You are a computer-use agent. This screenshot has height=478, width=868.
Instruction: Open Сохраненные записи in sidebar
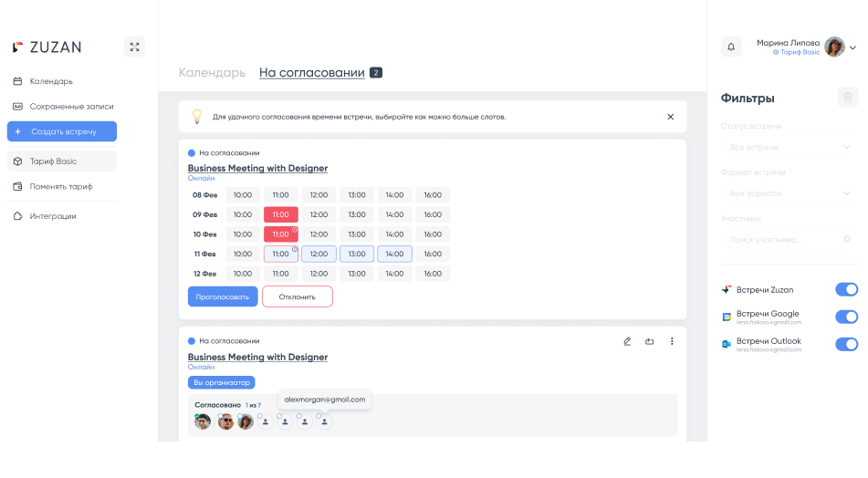tap(63, 106)
